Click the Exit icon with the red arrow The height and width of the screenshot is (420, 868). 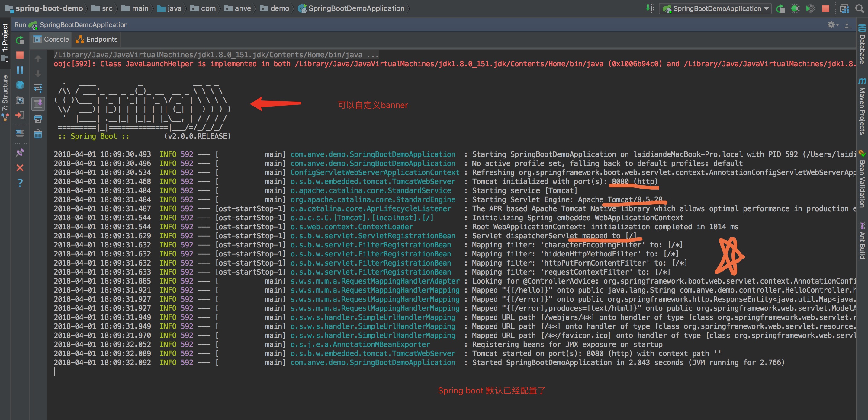click(20, 115)
